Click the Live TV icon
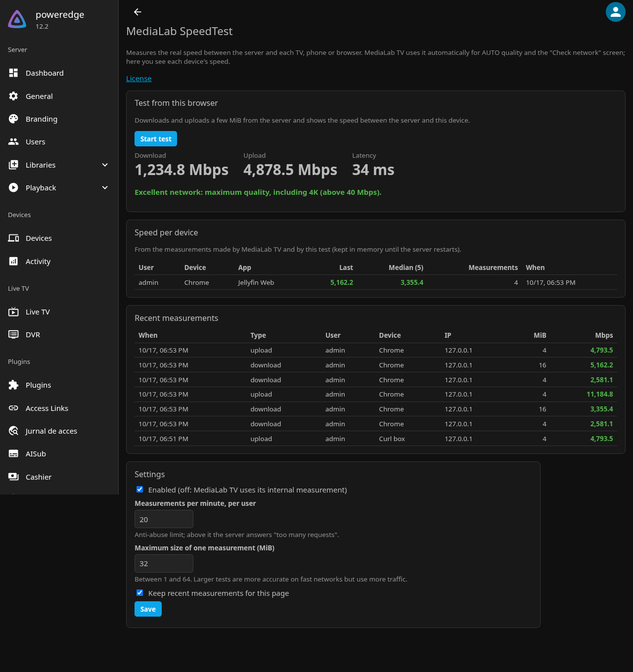Viewport: 633px width, 672px height. point(13,312)
